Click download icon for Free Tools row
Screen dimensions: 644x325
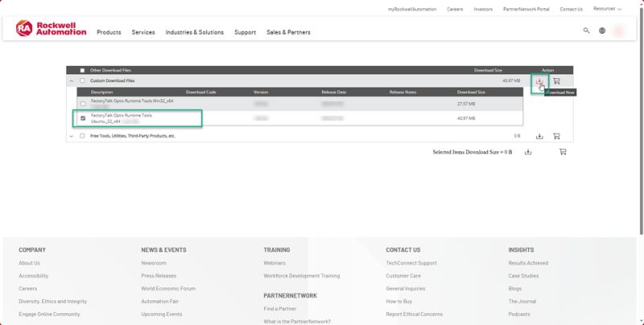coord(539,136)
